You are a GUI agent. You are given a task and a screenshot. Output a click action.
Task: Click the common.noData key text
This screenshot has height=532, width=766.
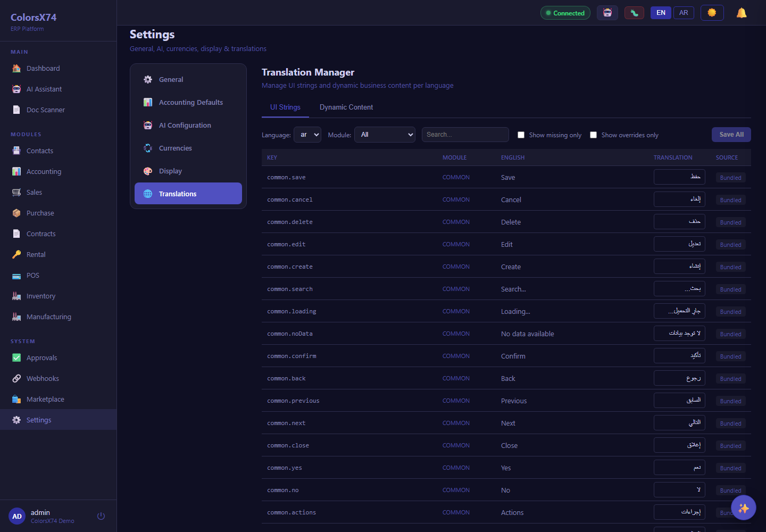[x=290, y=334]
